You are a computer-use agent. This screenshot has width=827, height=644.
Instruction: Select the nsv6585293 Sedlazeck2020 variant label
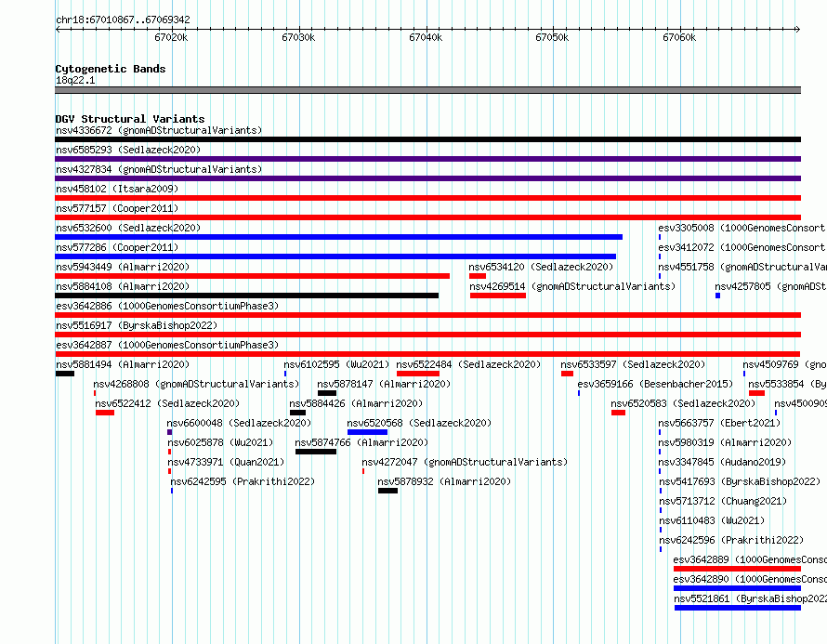128,150
